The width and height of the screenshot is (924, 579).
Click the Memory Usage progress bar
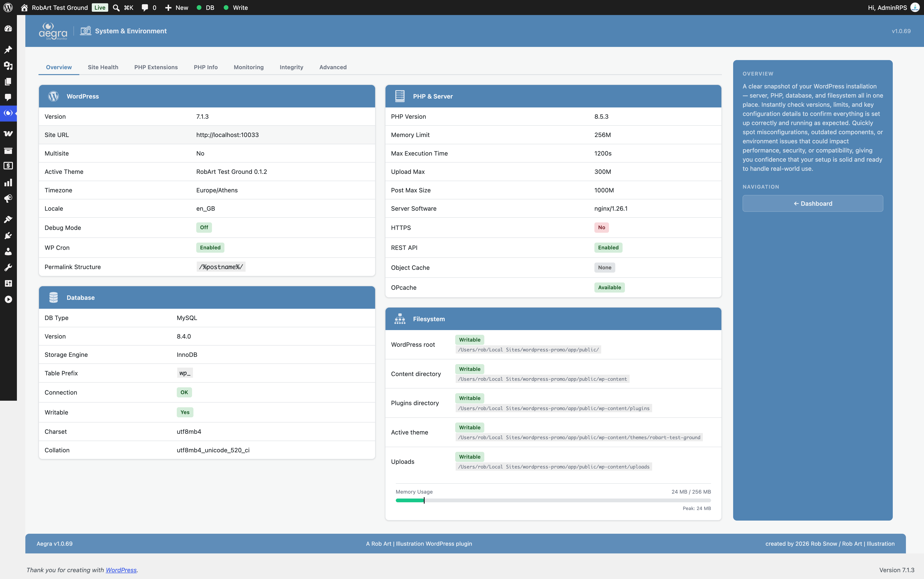(553, 500)
